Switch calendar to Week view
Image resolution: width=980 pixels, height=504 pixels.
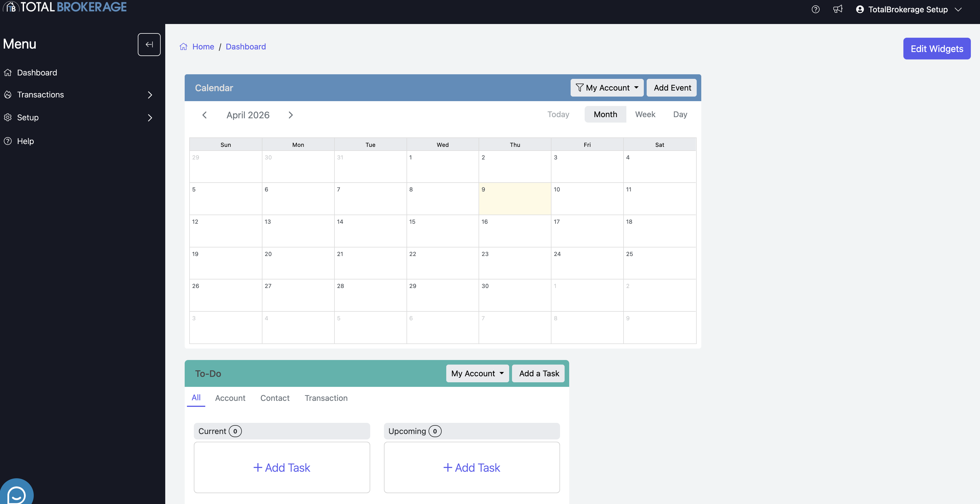pos(645,114)
